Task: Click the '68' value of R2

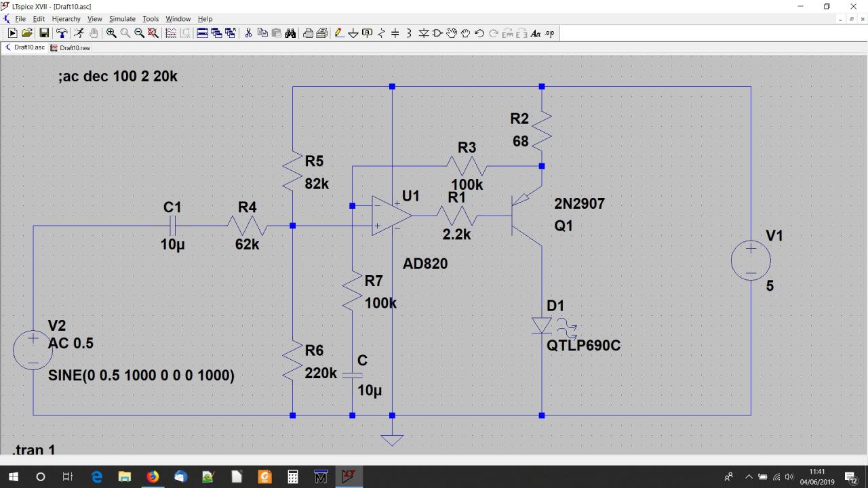Action: [520, 142]
